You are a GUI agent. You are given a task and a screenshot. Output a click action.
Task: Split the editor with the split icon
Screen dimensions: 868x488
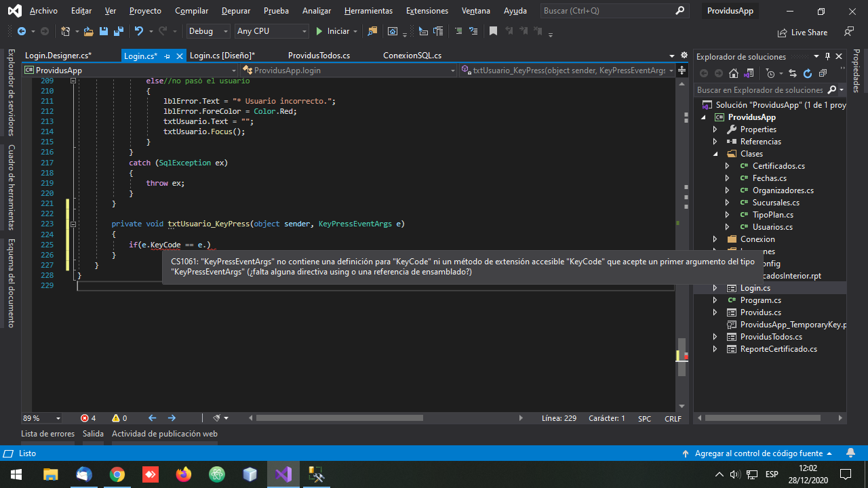click(x=682, y=70)
